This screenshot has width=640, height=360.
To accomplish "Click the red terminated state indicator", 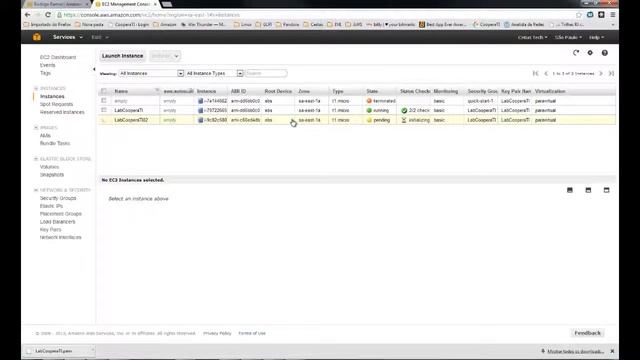I will [369, 101].
